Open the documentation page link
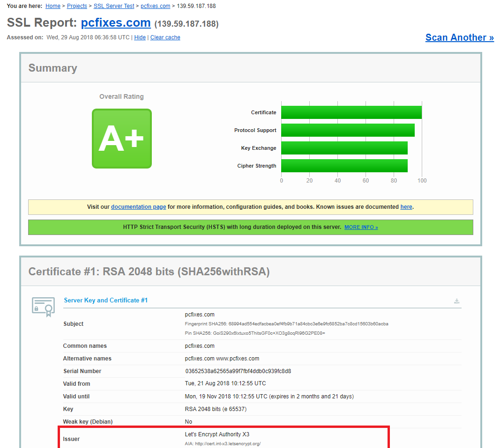 coord(138,207)
